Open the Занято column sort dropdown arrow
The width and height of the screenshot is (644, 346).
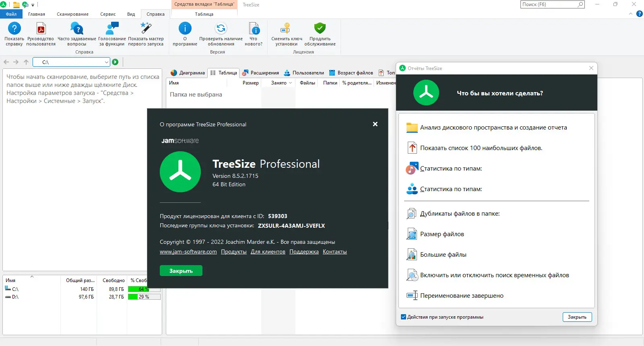pos(290,83)
